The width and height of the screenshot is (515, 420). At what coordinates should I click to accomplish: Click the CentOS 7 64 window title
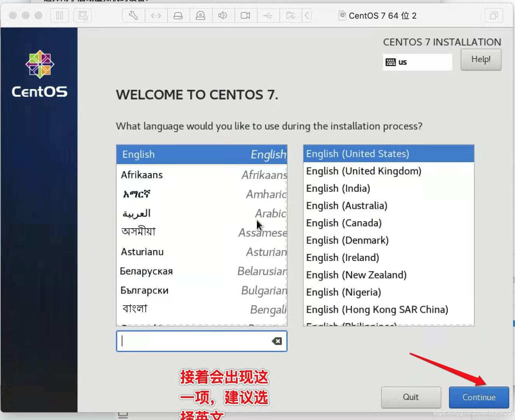click(382, 16)
